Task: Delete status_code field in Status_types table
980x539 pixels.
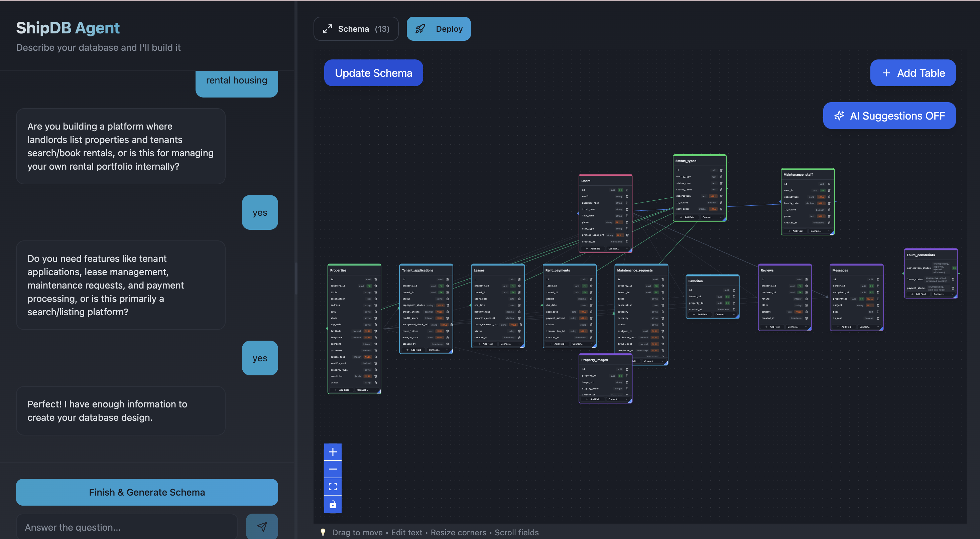Action: pyautogui.click(x=721, y=183)
